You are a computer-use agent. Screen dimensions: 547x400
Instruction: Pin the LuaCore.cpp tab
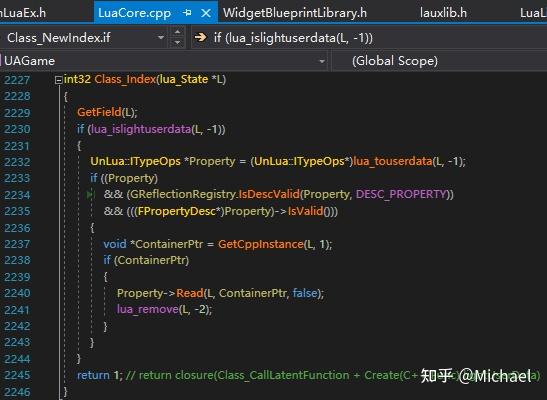pos(187,13)
